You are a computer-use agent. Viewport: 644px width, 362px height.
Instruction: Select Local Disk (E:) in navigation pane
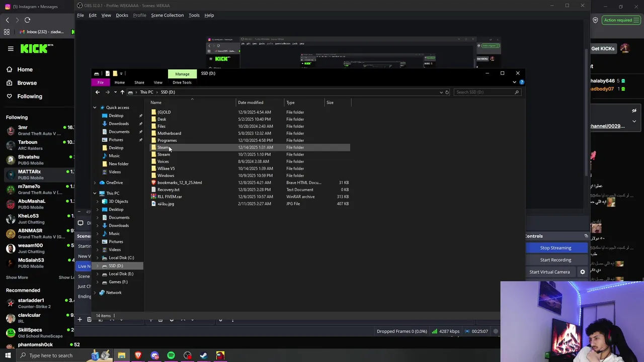tap(121, 274)
